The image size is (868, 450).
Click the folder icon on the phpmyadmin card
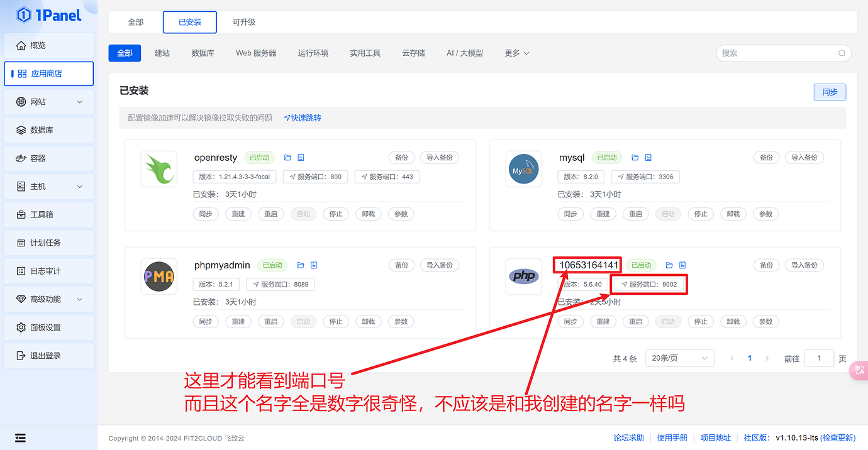click(x=301, y=265)
